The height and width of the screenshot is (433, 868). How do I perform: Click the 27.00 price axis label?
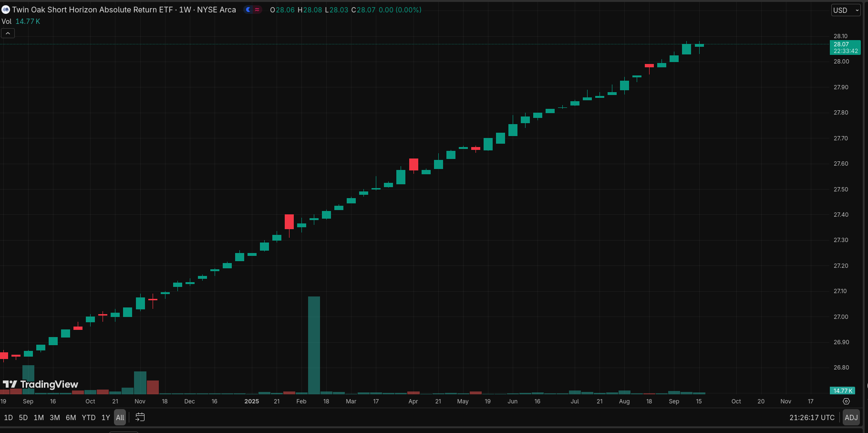pyautogui.click(x=841, y=317)
